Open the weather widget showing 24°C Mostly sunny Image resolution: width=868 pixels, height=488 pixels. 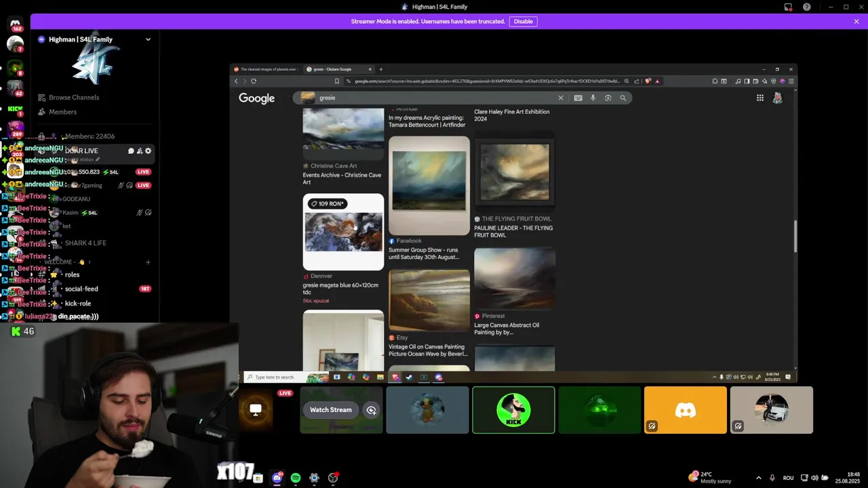click(711, 477)
